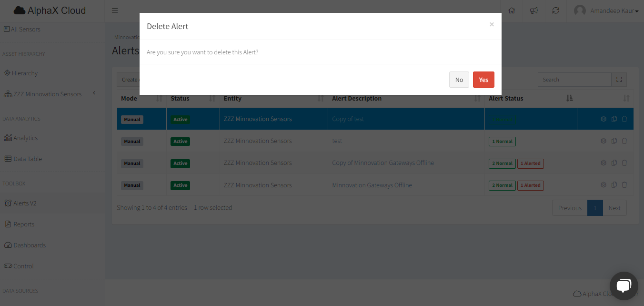Go to Next page in pagination
The image size is (644, 306).
(x=614, y=208)
